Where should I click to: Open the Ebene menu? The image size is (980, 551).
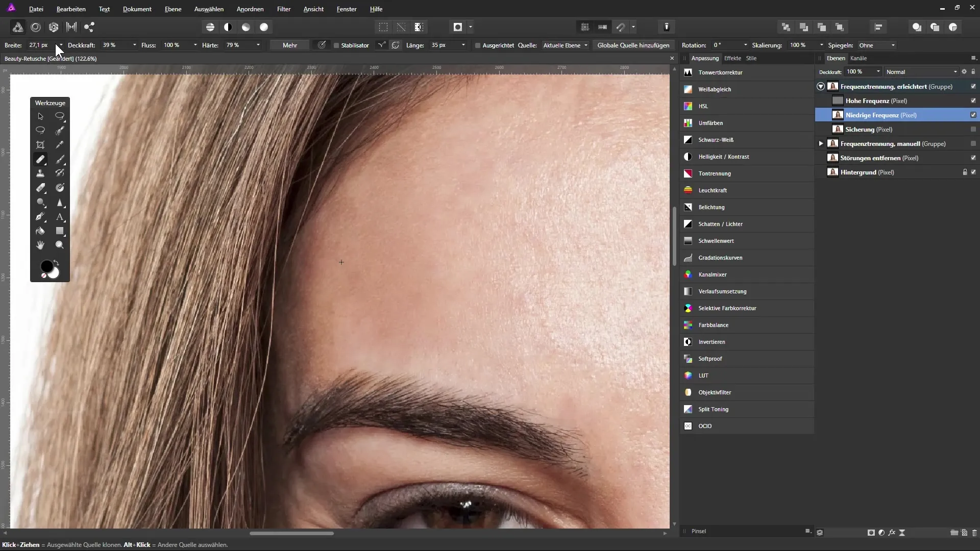173,9
